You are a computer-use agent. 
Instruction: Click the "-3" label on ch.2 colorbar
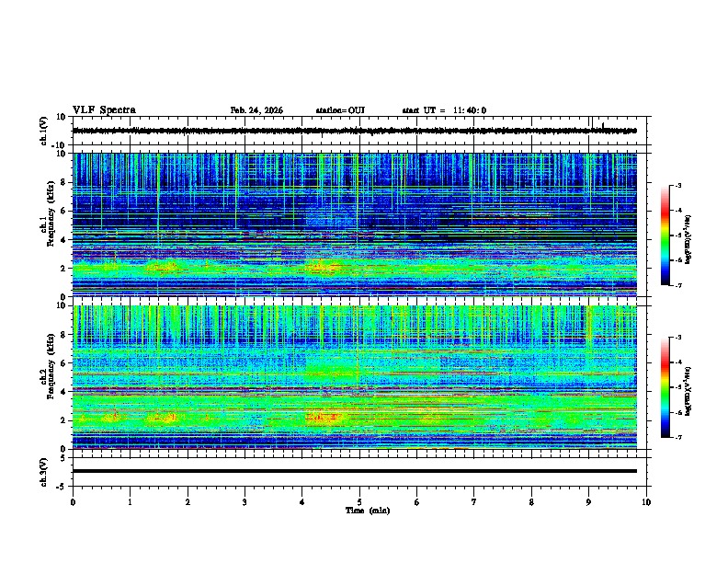(678, 338)
